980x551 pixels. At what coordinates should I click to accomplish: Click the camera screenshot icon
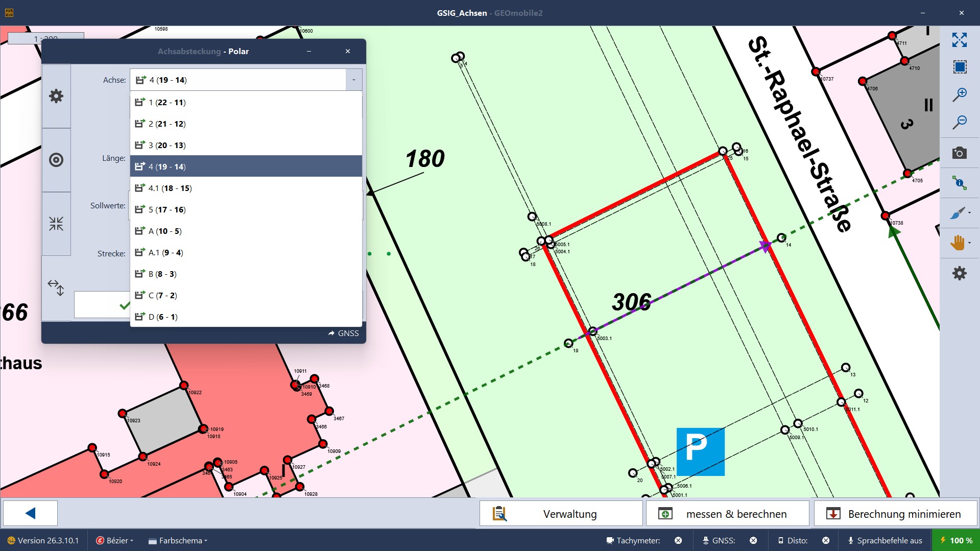coord(960,153)
